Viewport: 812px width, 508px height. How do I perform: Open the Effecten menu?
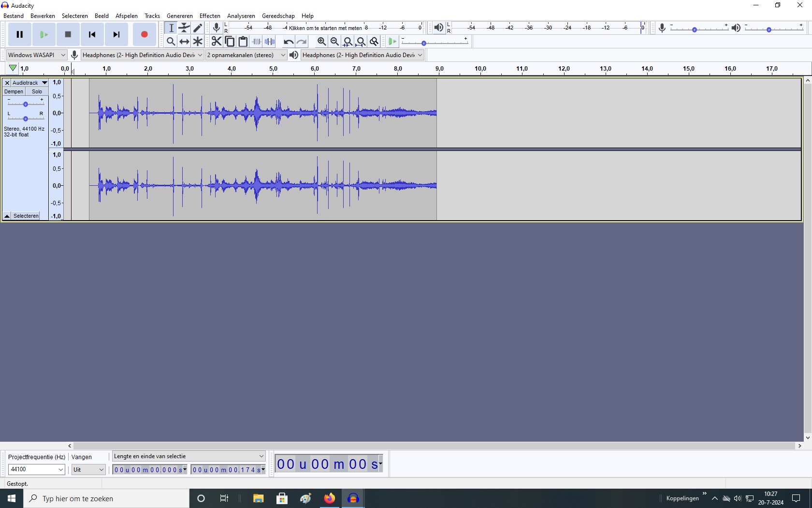[210, 16]
